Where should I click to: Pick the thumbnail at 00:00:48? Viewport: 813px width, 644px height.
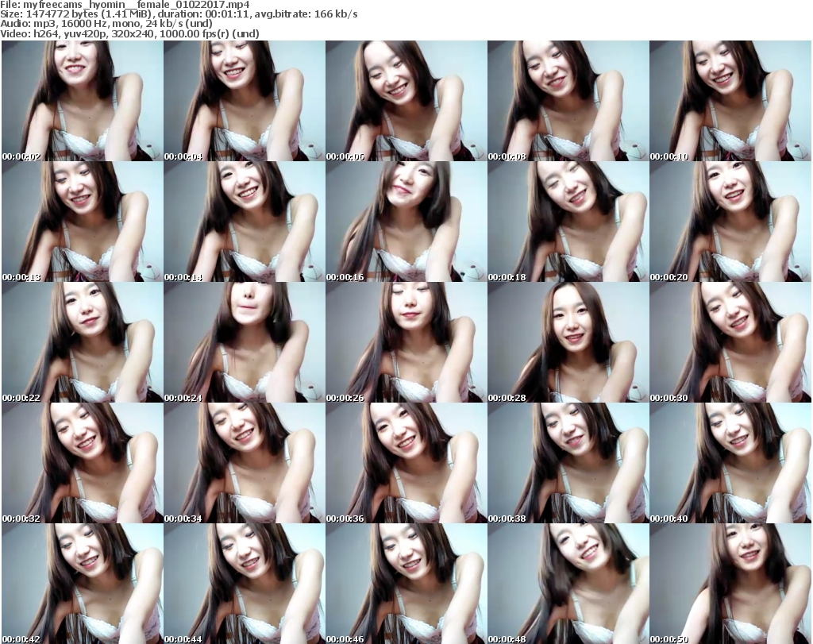pyautogui.click(x=568, y=584)
